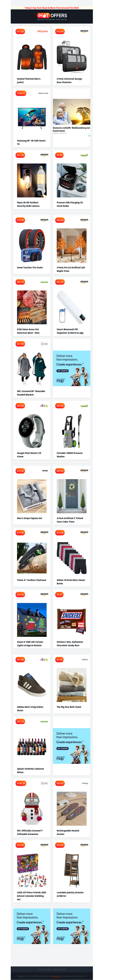
Task: Click the $199.91 price badge on the Samsung TV
Action: [x=21, y=93]
